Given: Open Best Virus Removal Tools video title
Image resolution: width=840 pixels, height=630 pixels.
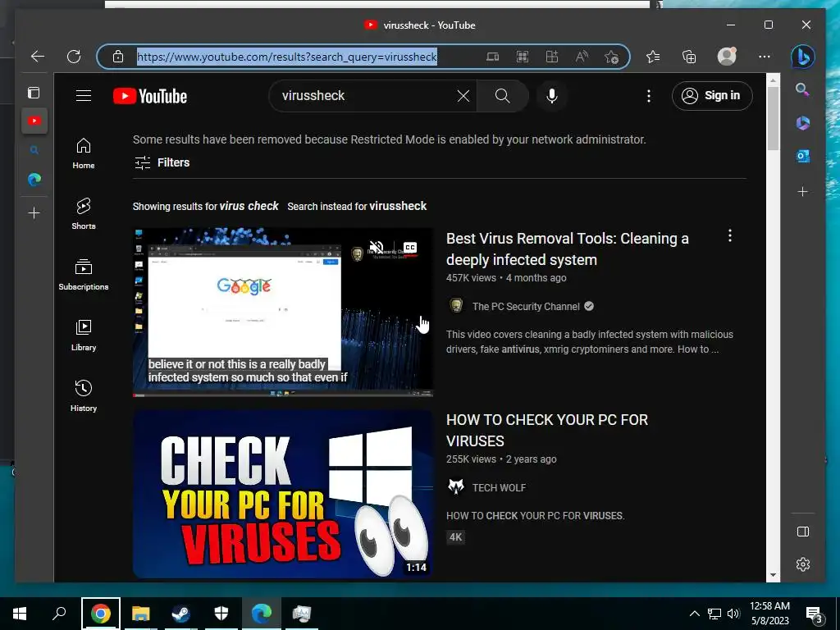Looking at the screenshot, I should click(568, 249).
